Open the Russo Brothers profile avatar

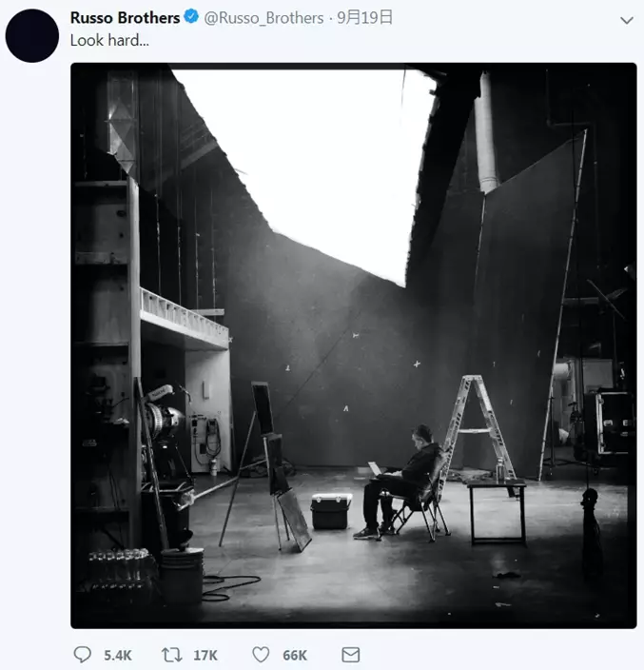click(x=32, y=35)
